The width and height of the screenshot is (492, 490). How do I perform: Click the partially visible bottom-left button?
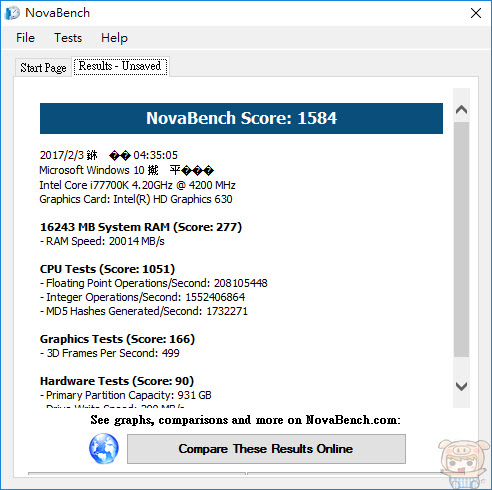(x=137, y=473)
